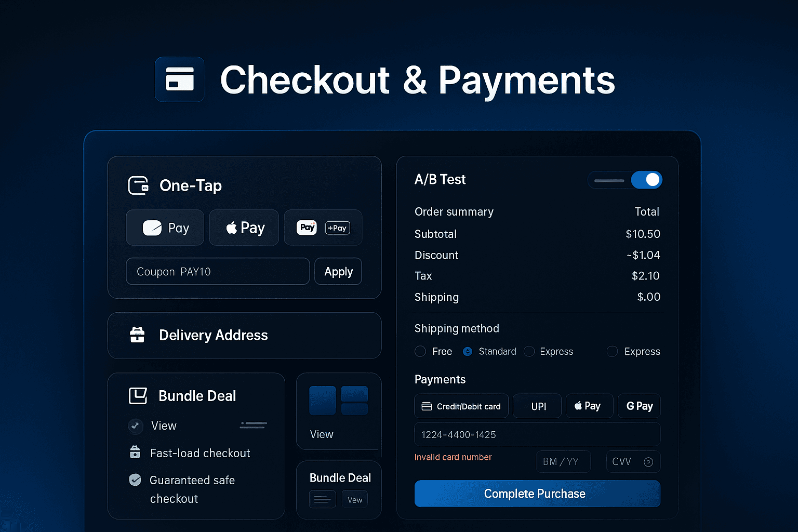This screenshot has height=532, width=798.
Task: Click the Delivery Address package icon
Action: pyautogui.click(x=137, y=335)
